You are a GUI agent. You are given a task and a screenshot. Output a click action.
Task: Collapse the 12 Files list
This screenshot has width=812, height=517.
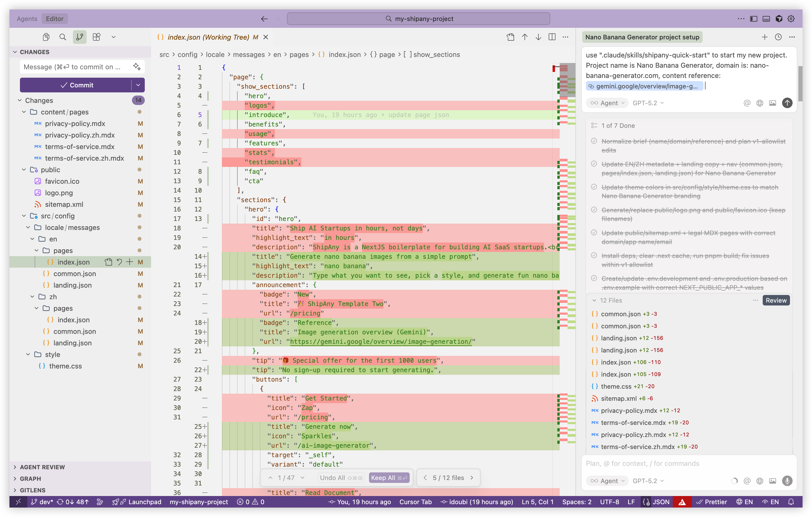click(x=594, y=300)
